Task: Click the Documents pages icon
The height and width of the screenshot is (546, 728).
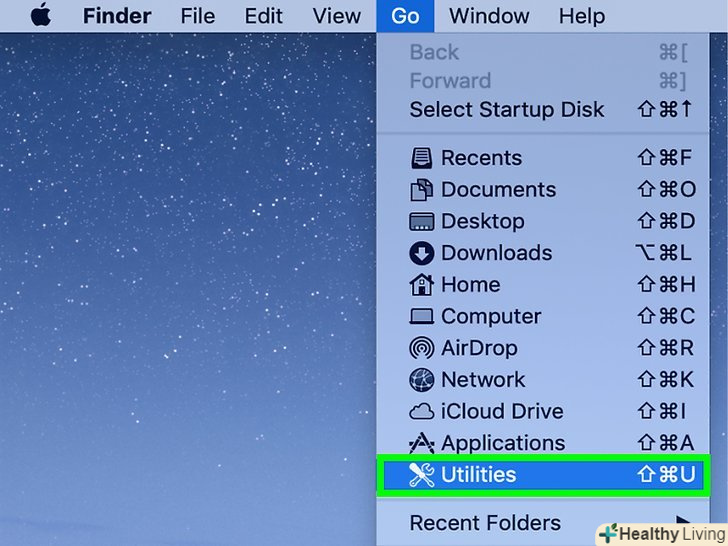Action: click(x=422, y=189)
